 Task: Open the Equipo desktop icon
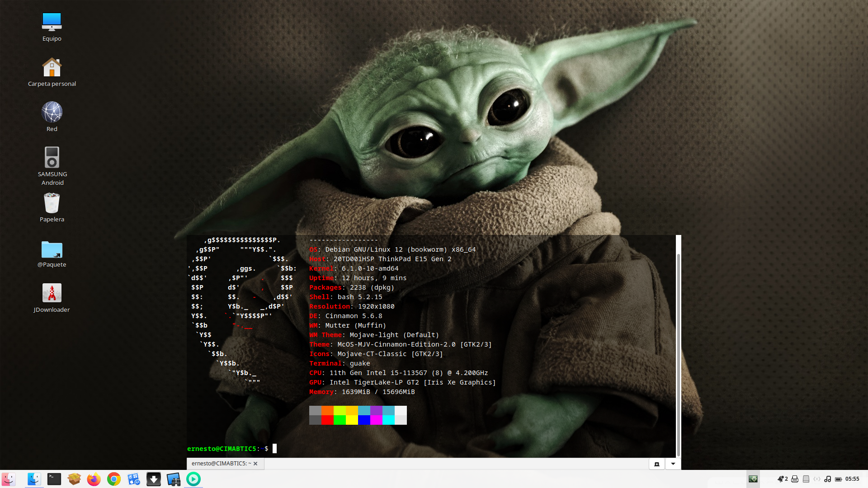click(x=52, y=27)
